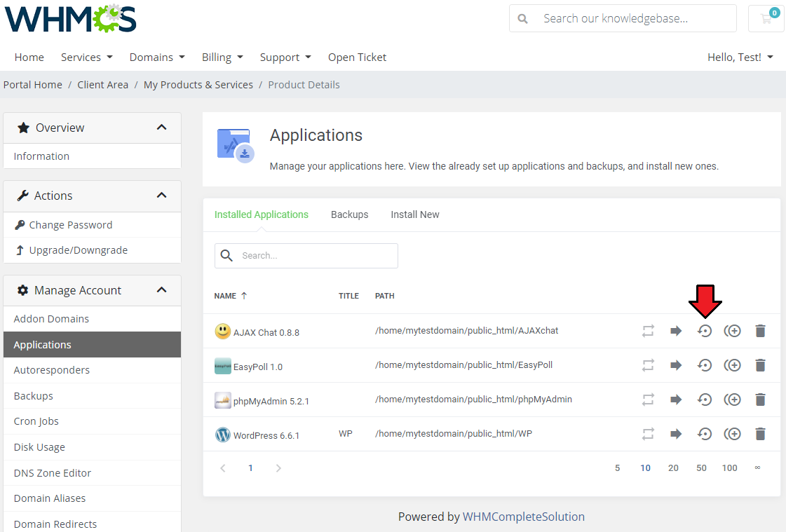Viewport: 786px width, 532px height.
Task: Click backup icon for WordPress 6.6.1
Action: click(704, 434)
